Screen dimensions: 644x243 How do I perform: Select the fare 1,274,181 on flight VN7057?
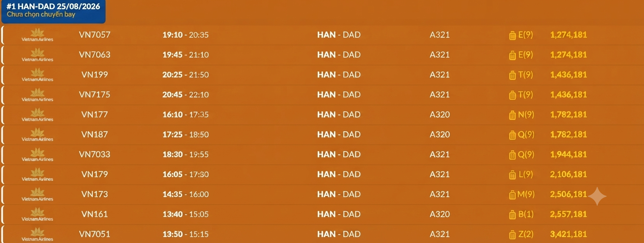coord(568,35)
